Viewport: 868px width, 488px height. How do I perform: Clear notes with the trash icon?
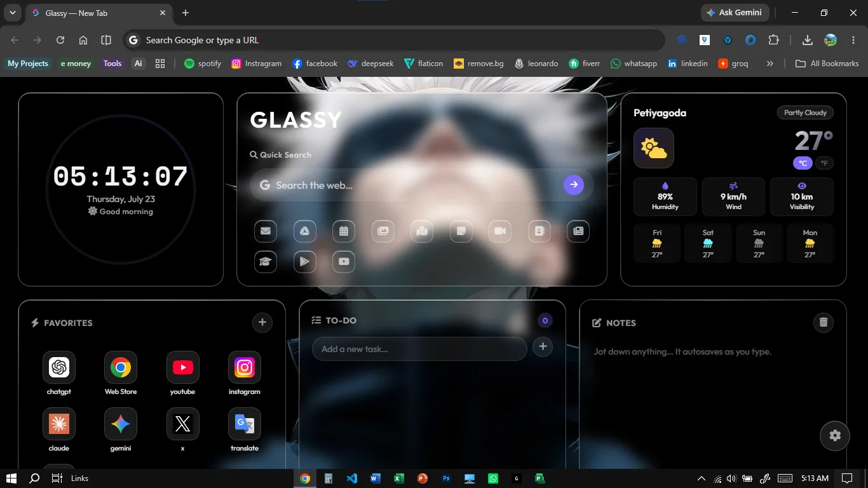tap(824, 323)
